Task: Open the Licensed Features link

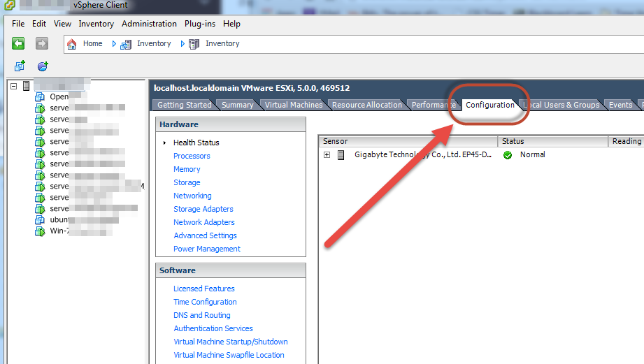Action: 204,289
